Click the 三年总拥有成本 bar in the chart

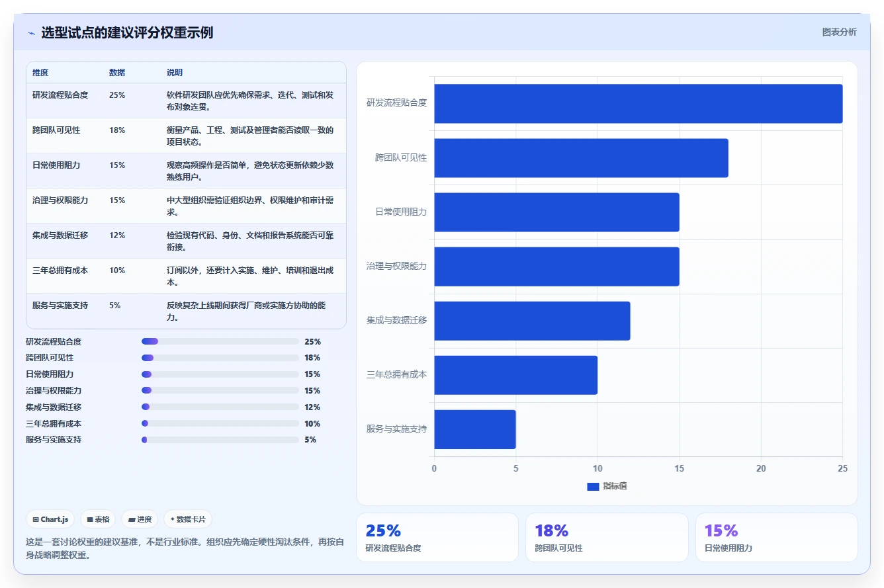click(515, 375)
